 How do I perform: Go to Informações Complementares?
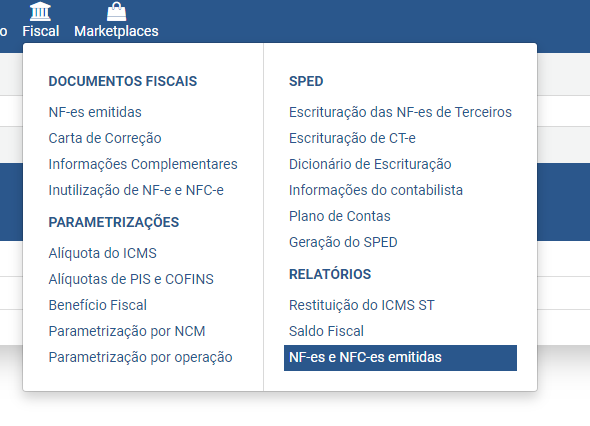click(143, 164)
